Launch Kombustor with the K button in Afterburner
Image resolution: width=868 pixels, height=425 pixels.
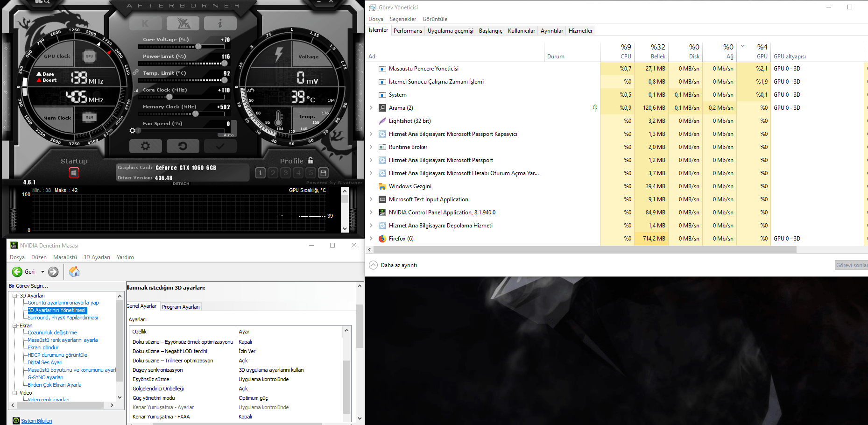point(146,23)
